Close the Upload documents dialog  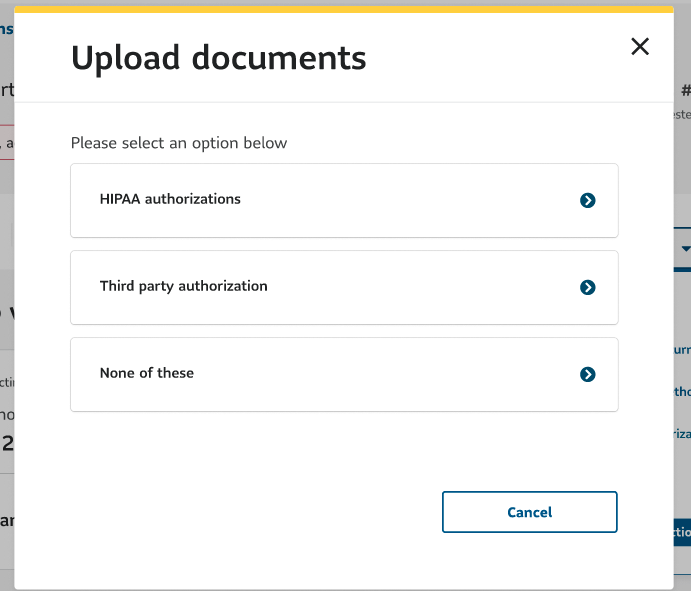pos(640,46)
